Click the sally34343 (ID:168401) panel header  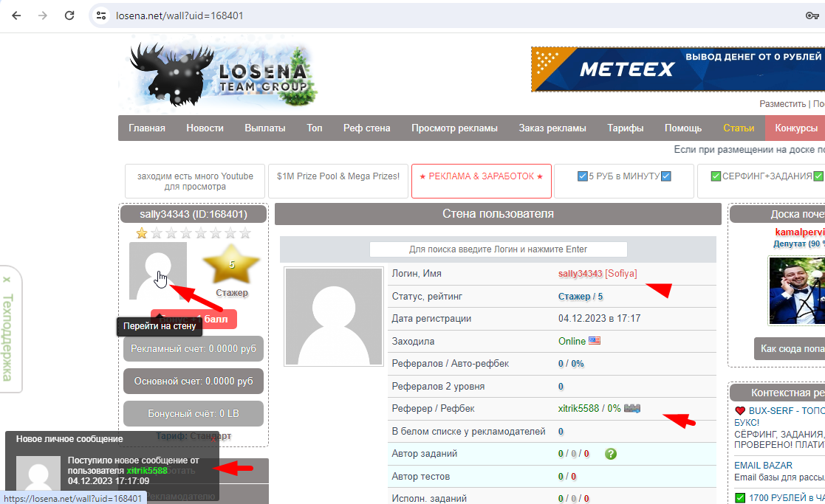[194, 215]
